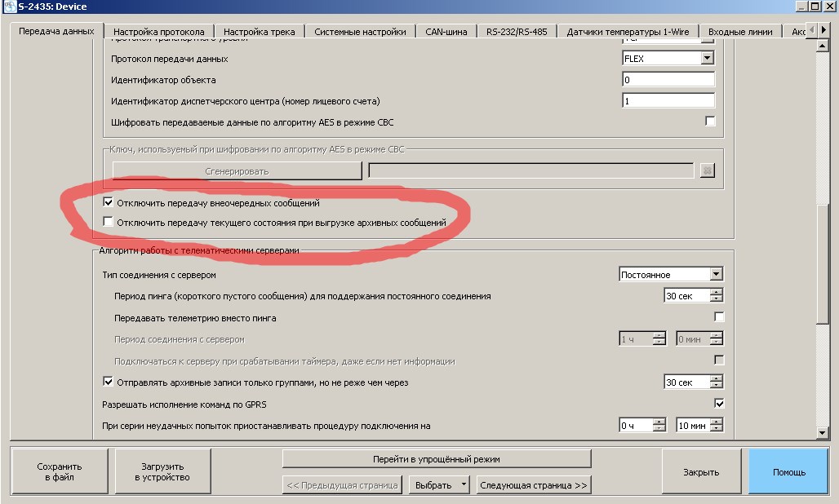Viewport: 839px width, 504px height.
Task: Expand 'Тип соединения с сервером' dropdown
Action: point(716,275)
